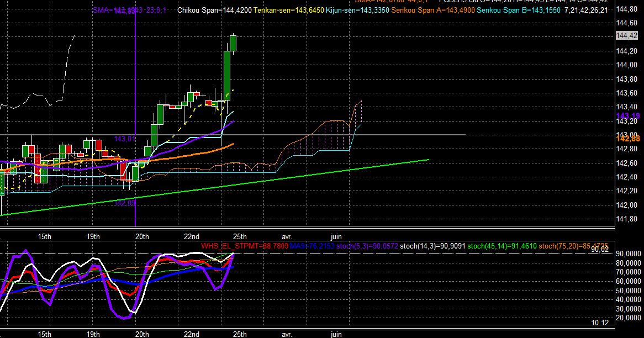Click the 80,0000 stochastic axis value

coord(629,263)
